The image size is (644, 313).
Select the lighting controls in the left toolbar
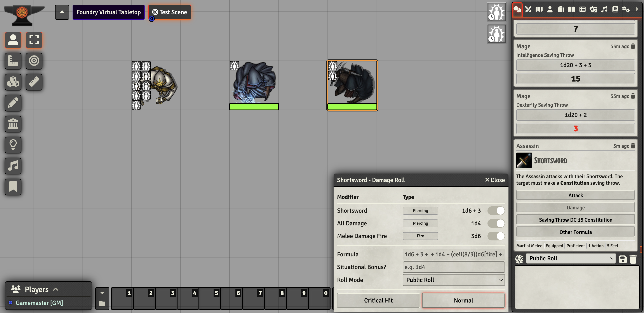pos(13,145)
